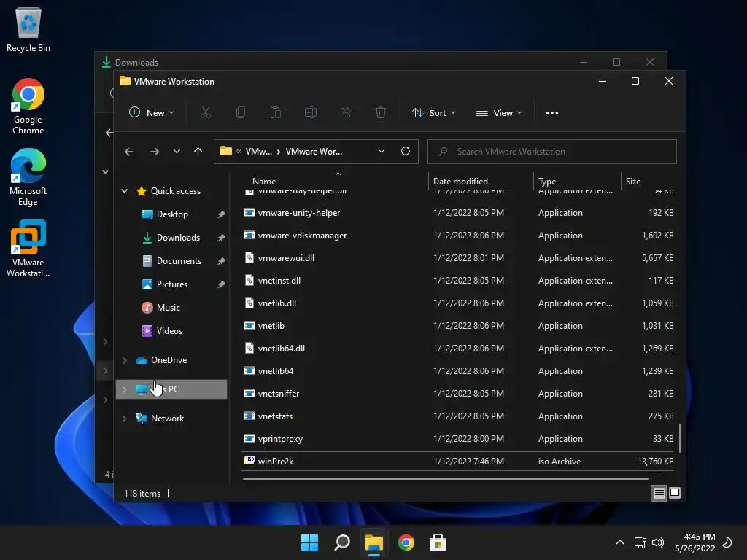Select the vnetinst.dll file
Viewport: 747px width, 560px height.
click(x=458, y=281)
